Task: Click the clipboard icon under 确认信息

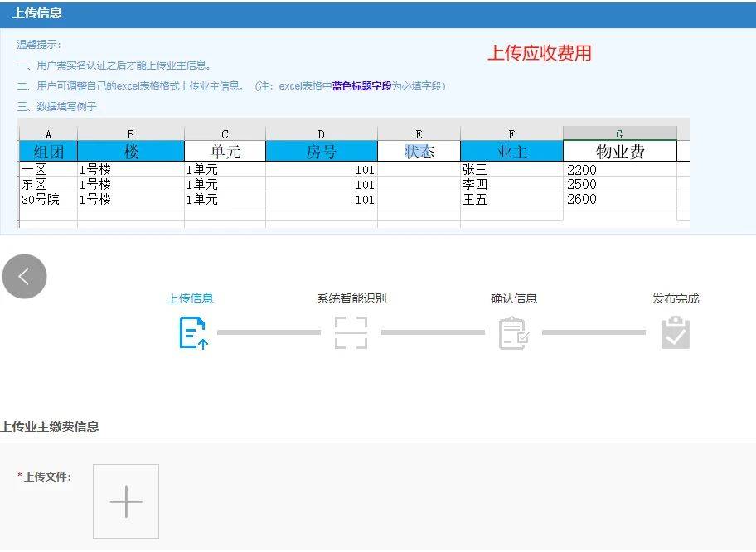Action: point(513,332)
